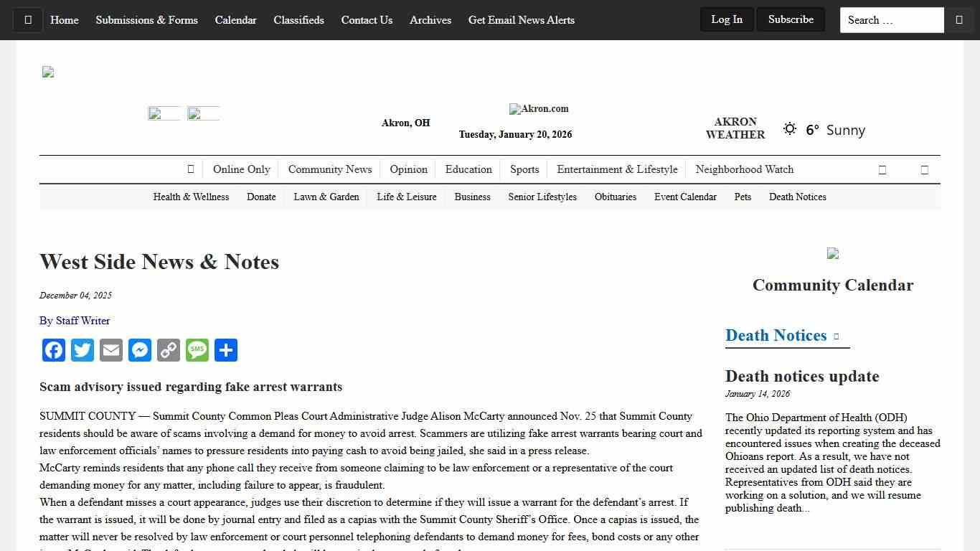Toggle the rightmost square control in navigation bar

925,169
